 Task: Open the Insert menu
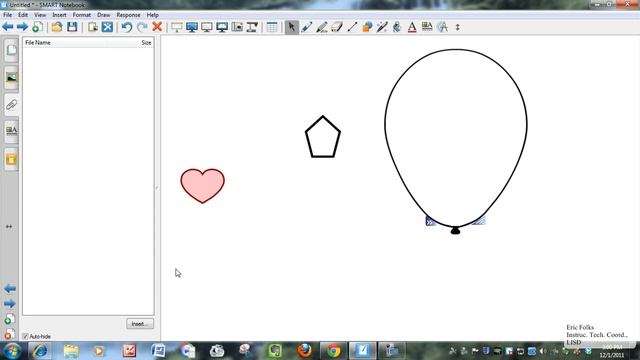coord(59,15)
